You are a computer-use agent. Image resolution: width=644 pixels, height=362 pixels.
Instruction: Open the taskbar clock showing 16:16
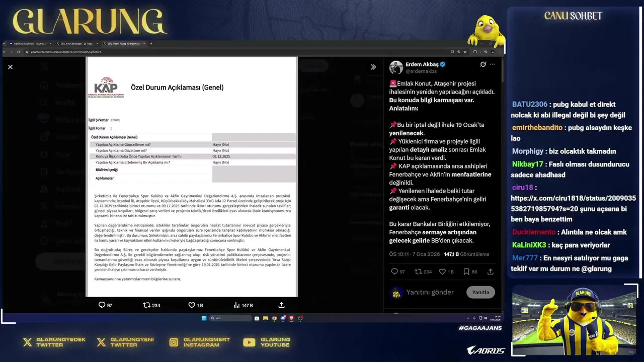pyautogui.click(x=496, y=318)
